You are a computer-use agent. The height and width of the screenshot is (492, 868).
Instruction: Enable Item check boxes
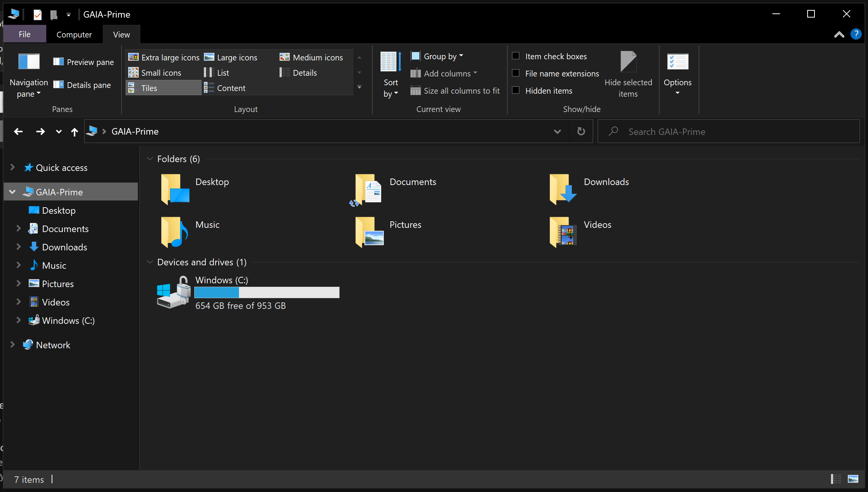[x=516, y=56]
